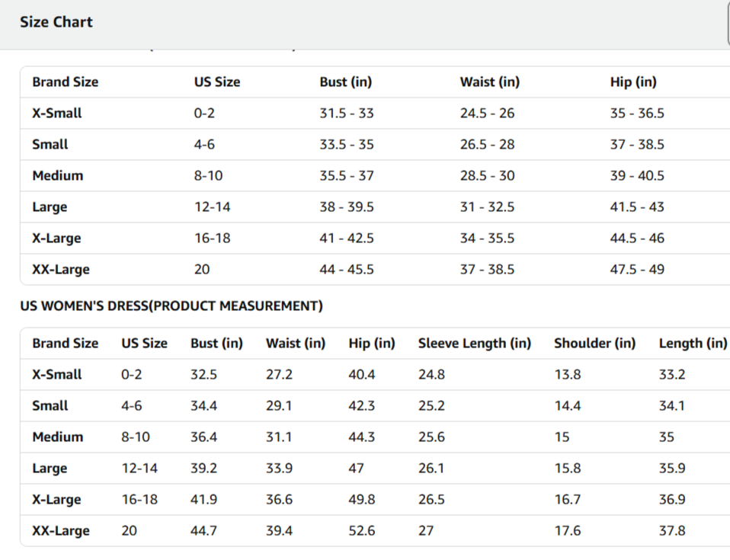Click the X-Small row label in upper table
This screenshot has height=560, width=730.
(x=57, y=114)
